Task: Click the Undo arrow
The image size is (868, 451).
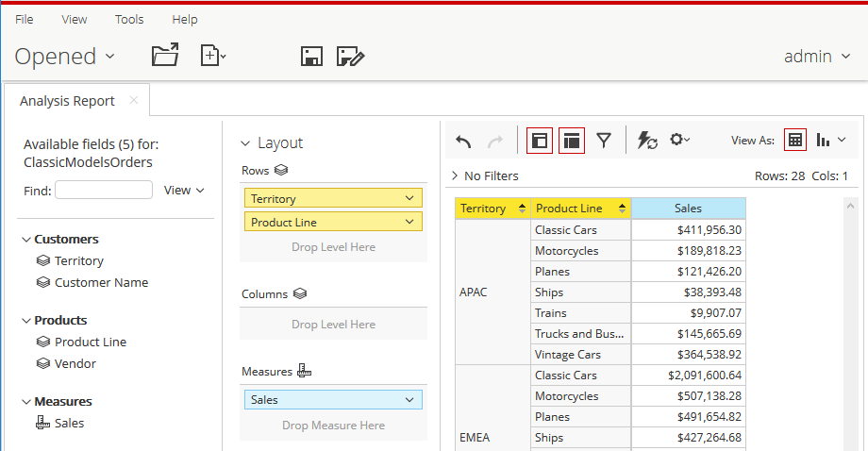Action: tap(463, 141)
